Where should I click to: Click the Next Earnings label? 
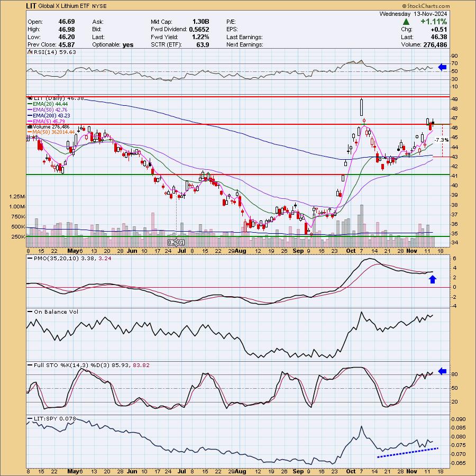[x=245, y=44]
